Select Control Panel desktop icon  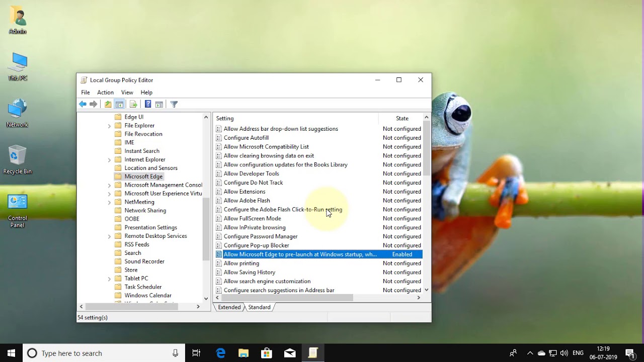point(18,210)
